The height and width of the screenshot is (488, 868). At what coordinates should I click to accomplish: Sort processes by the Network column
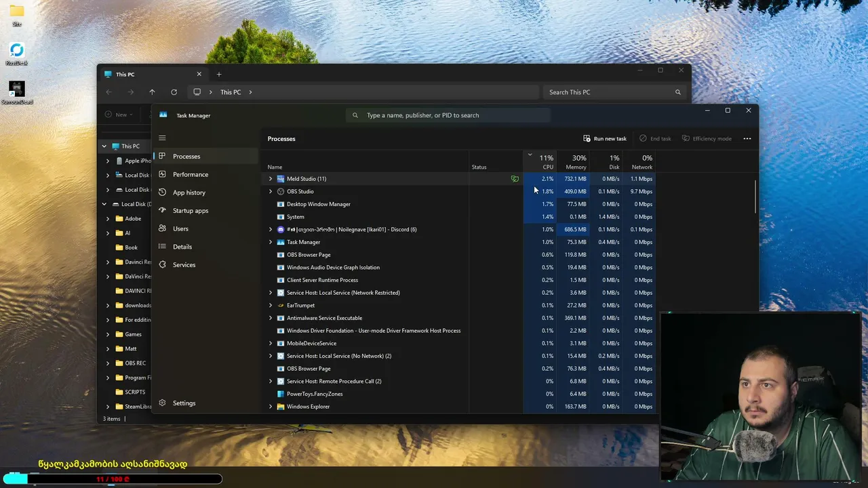click(x=639, y=161)
